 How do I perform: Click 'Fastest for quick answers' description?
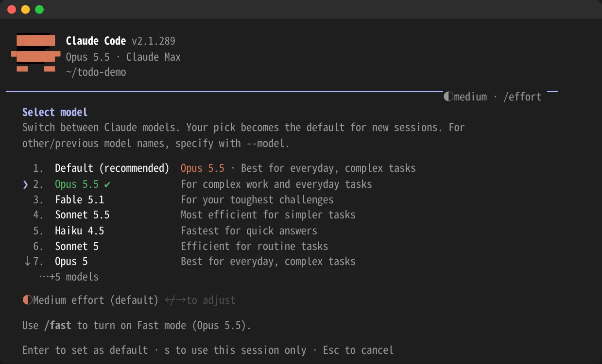point(249,231)
